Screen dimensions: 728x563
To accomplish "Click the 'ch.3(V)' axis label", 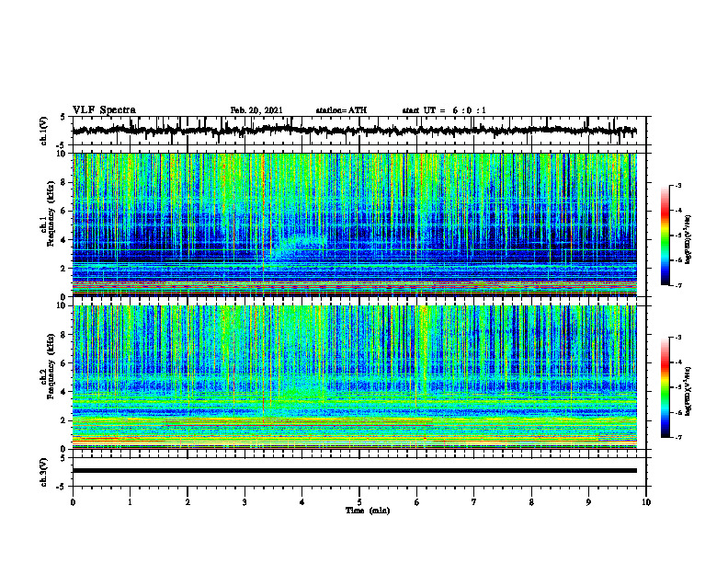I will [x=44, y=473].
